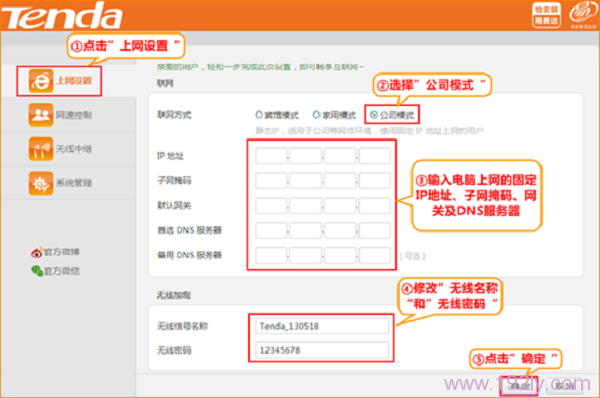Select the 网速控制 sidebar label

(74, 115)
